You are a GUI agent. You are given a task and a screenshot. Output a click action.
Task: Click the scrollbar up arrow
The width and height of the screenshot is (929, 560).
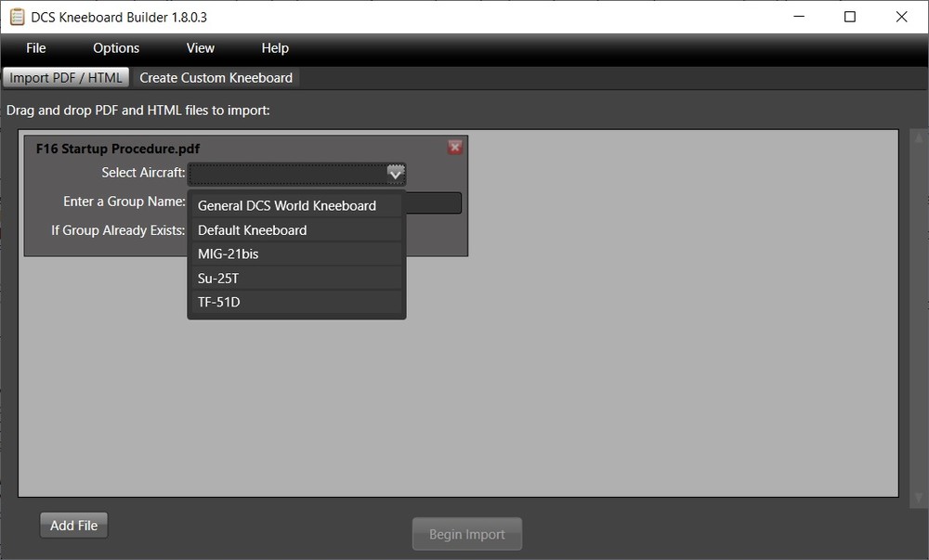919,138
